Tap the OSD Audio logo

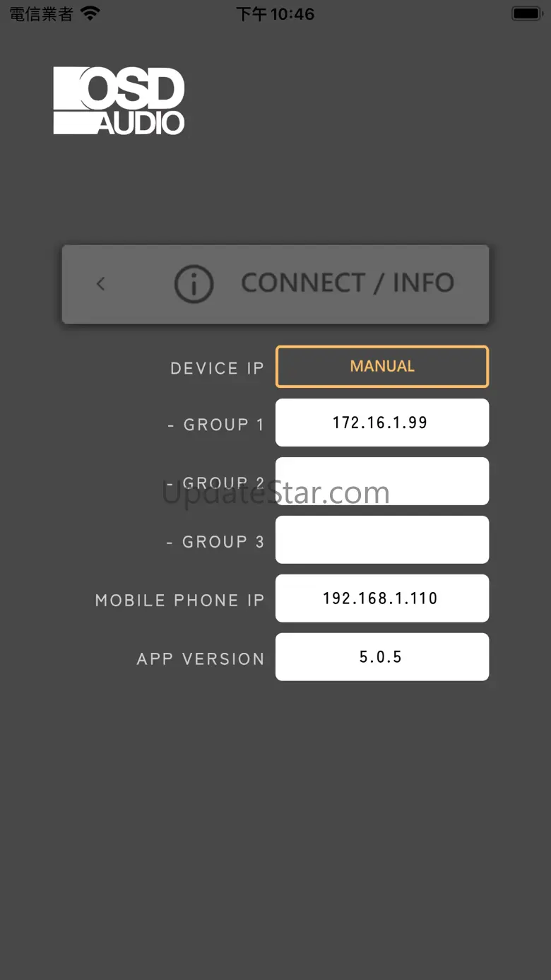119,100
